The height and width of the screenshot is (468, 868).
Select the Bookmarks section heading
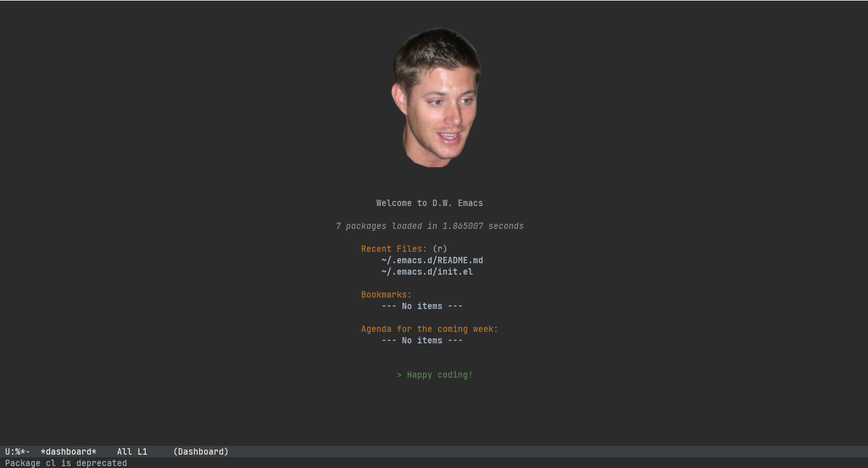[x=387, y=294]
